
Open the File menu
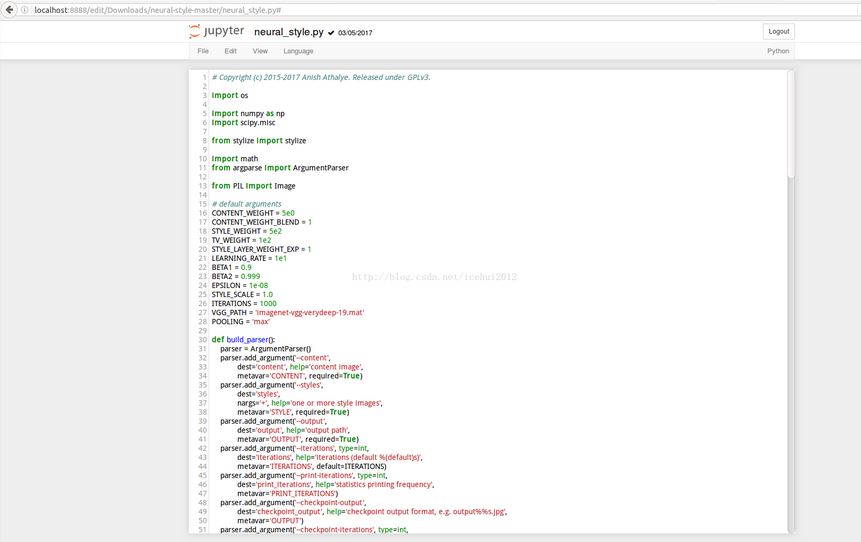click(203, 51)
